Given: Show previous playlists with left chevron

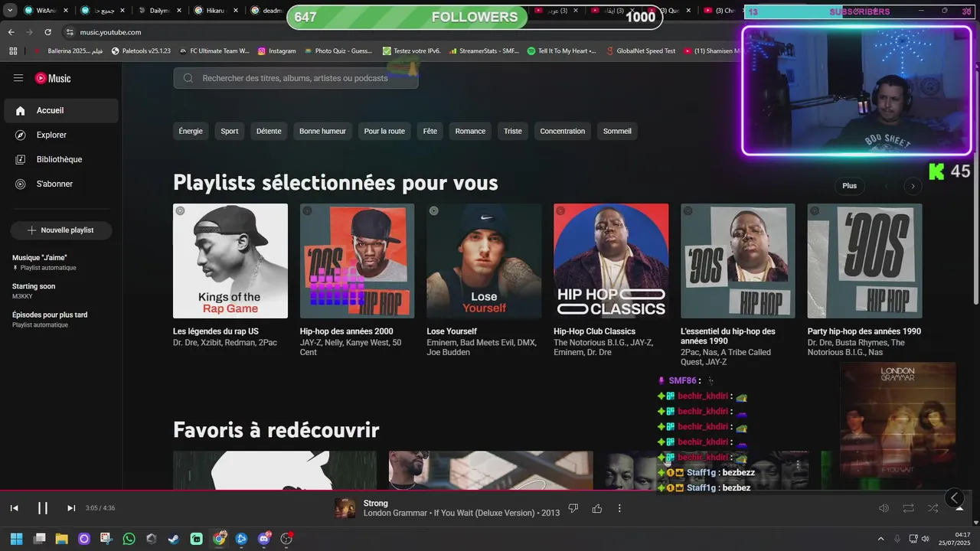Looking at the screenshot, I should coord(887,186).
